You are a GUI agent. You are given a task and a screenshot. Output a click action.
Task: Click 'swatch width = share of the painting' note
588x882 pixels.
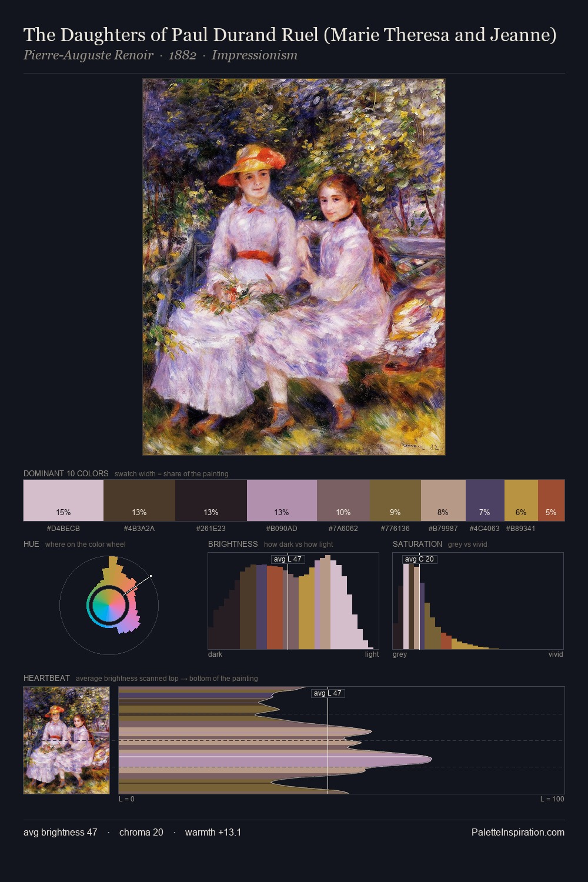172,474
